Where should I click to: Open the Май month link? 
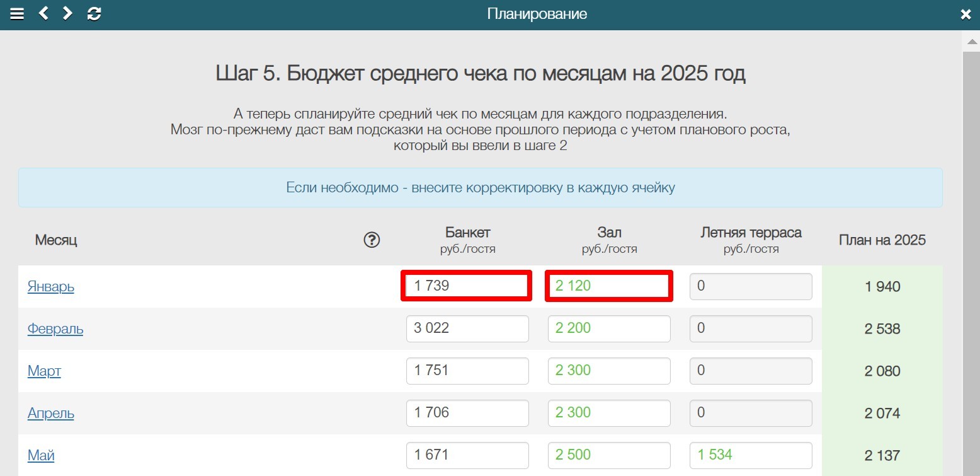pos(40,455)
